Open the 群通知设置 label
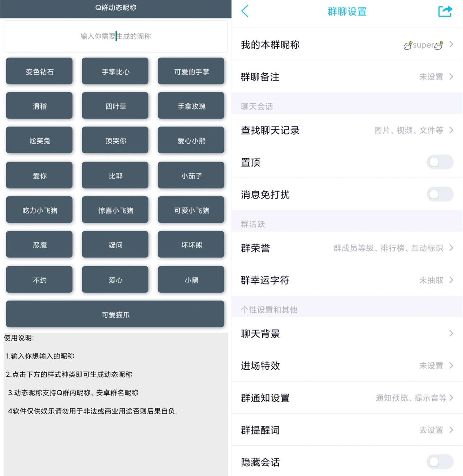 [265, 398]
